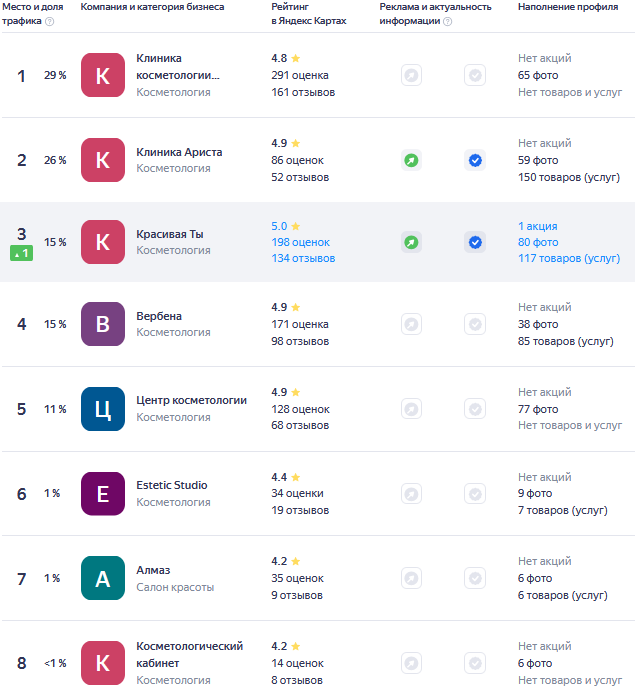This screenshot has height=700, width=635.
Task: Click verified checkmark icon for Центр косметологии
Action: pyautogui.click(x=475, y=409)
